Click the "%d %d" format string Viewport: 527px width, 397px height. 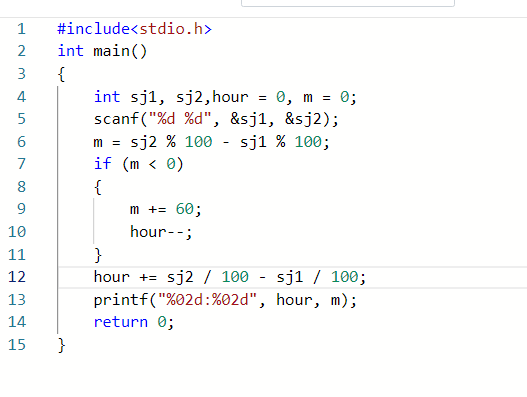point(180,119)
